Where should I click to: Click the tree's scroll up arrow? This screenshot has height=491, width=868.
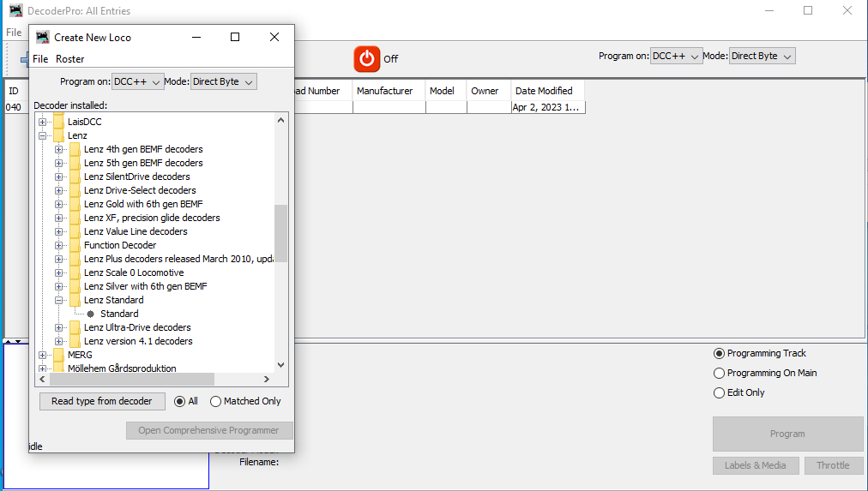(x=280, y=120)
